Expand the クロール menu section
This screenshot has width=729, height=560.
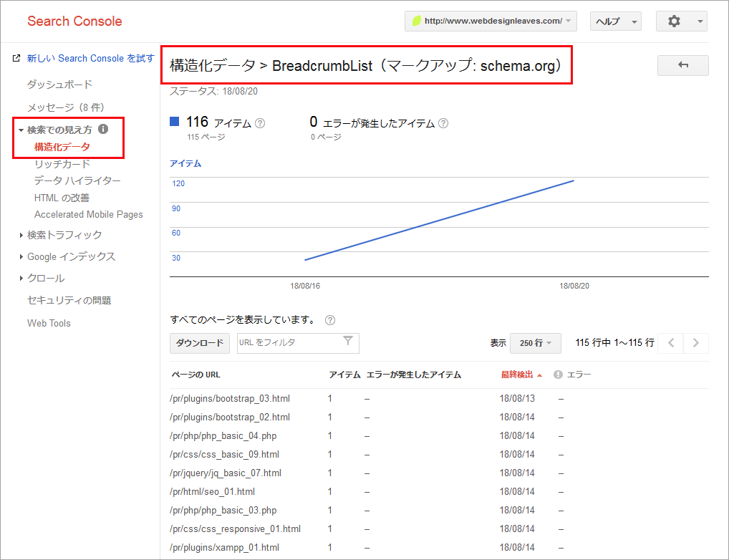point(46,278)
